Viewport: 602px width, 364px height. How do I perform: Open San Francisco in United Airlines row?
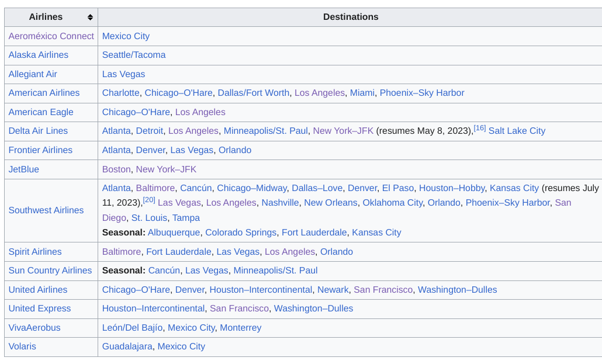[x=383, y=290]
